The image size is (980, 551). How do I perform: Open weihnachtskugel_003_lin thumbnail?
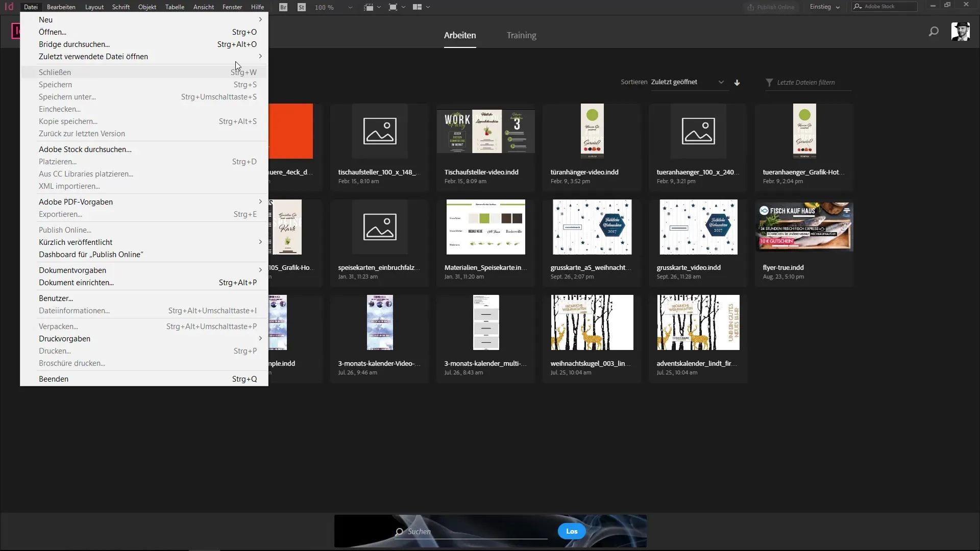click(592, 322)
